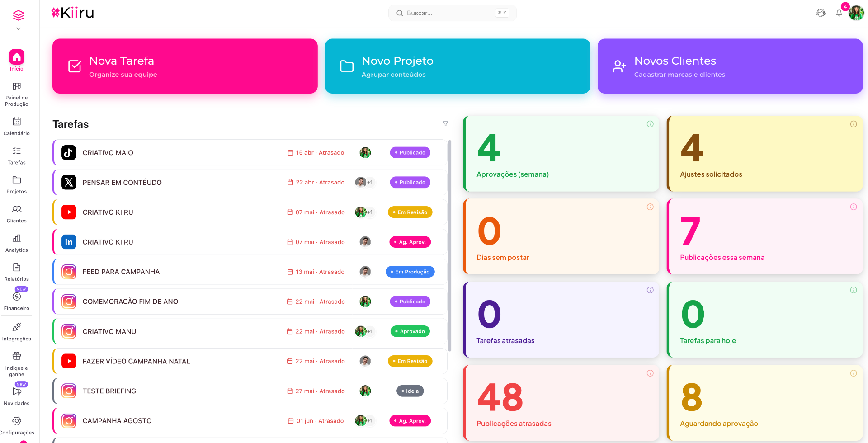Click info icon on Publicações atrasadas card

(x=650, y=373)
